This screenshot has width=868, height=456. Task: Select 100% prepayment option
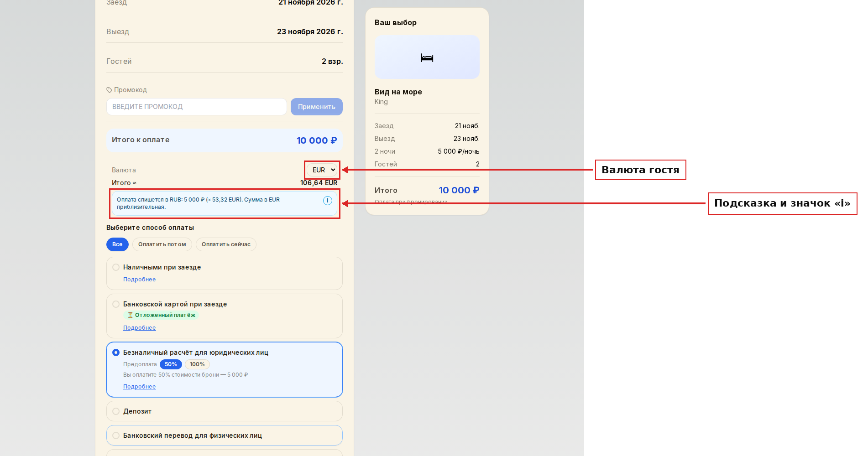197,364
